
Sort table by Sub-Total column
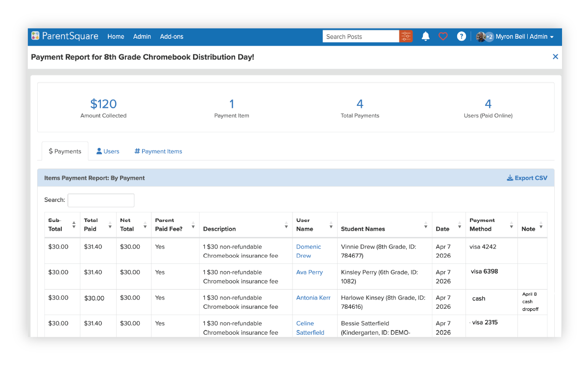74,225
